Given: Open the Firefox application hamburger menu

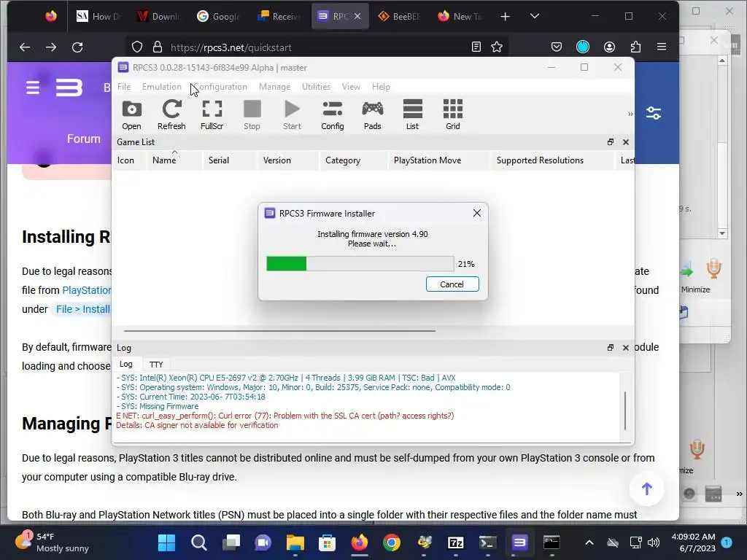Looking at the screenshot, I should 661,47.
